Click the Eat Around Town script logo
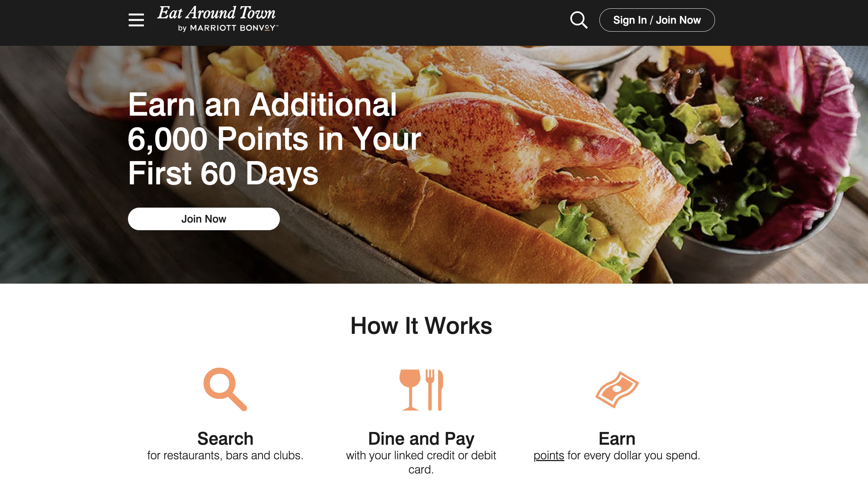Image resolution: width=868 pixels, height=488 pixels. [x=217, y=13]
